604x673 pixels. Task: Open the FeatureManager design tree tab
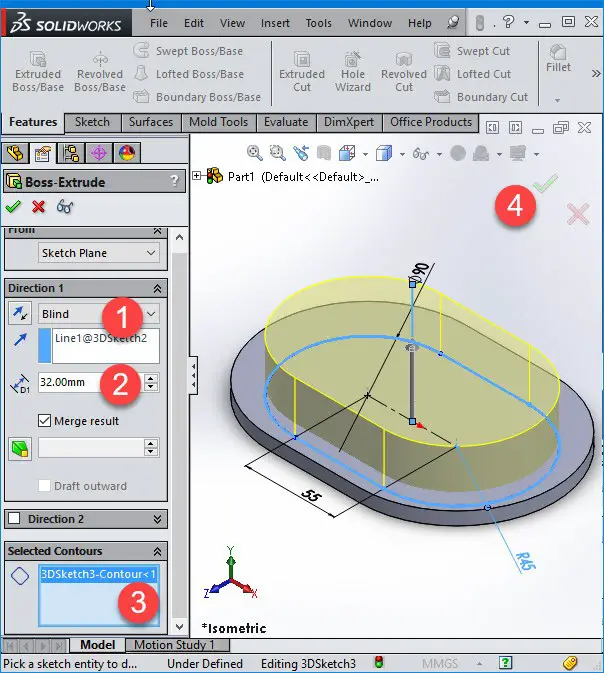(x=15, y=153)
